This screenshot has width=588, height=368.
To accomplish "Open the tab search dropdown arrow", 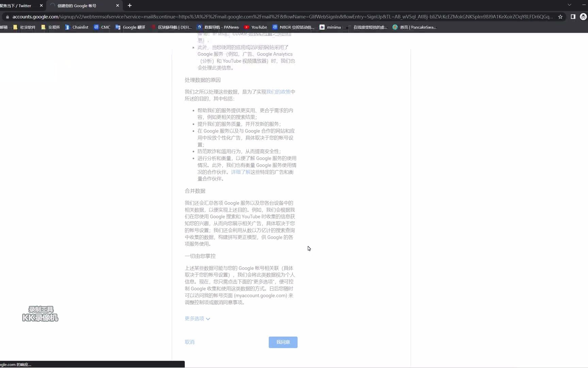I will [569, 5].
